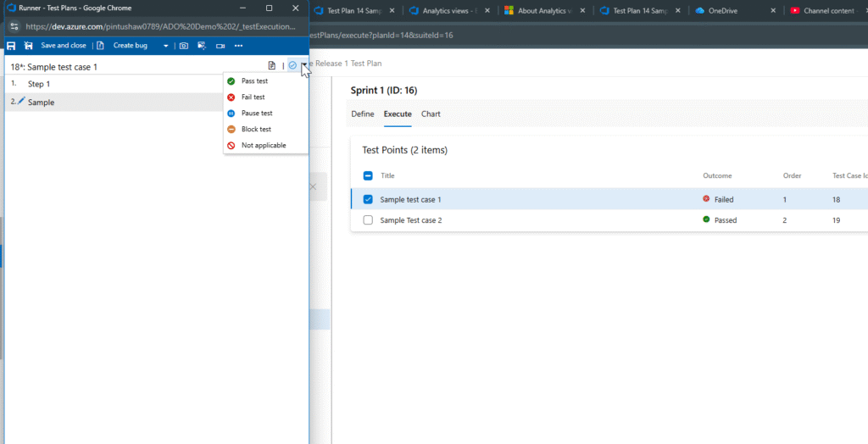The image size is (868, 444).
Task: Click the Save floppy disk icon
Action: (11, 46)
